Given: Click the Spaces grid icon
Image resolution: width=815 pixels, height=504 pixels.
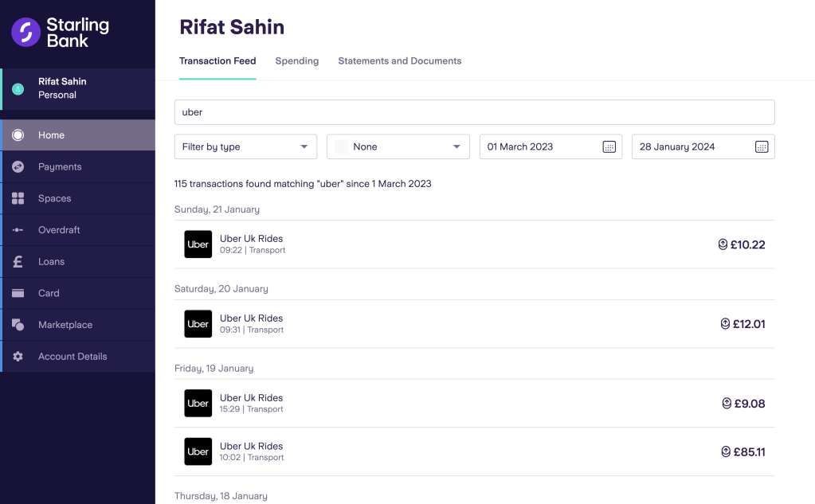Looking at the screenshot, I should coord(18,198).
